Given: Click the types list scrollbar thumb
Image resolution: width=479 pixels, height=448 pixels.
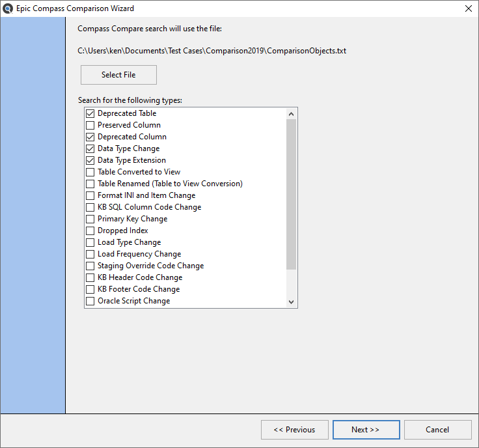Looking at the screenshot, I should tap(291, 194).
